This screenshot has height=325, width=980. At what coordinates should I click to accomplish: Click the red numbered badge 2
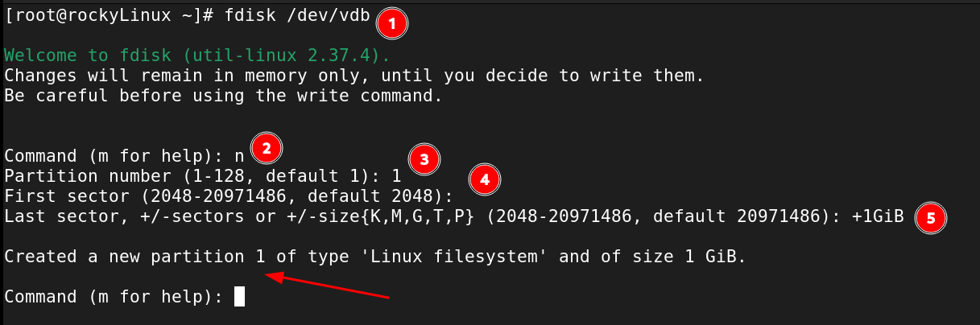(x=267, y=147)
